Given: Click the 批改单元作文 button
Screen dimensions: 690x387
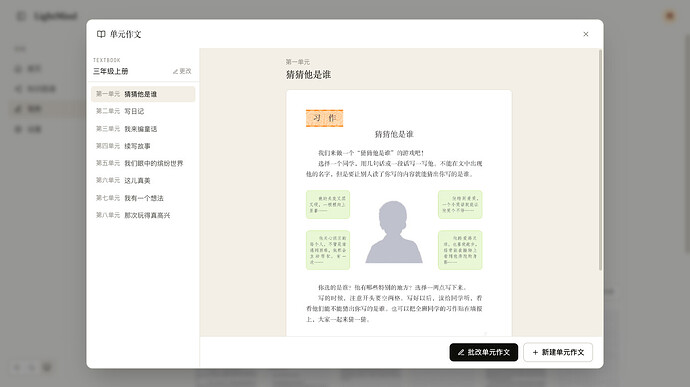Looking at the screenshot, I should [484, 352].
